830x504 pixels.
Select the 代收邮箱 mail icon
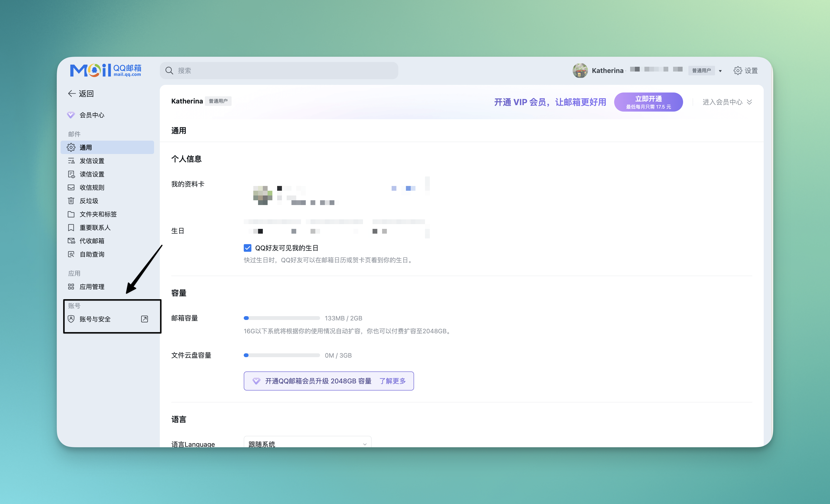(71, 241)
